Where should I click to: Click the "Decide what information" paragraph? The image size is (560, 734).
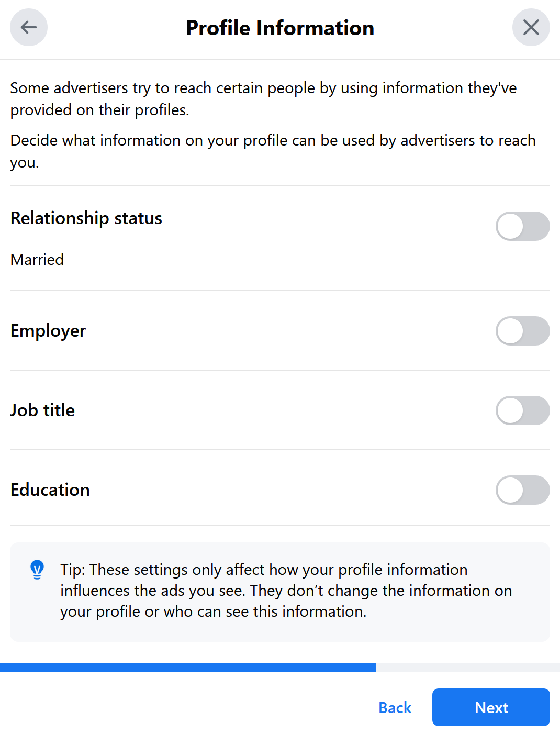pyautogui.click(x=273, y=151)
